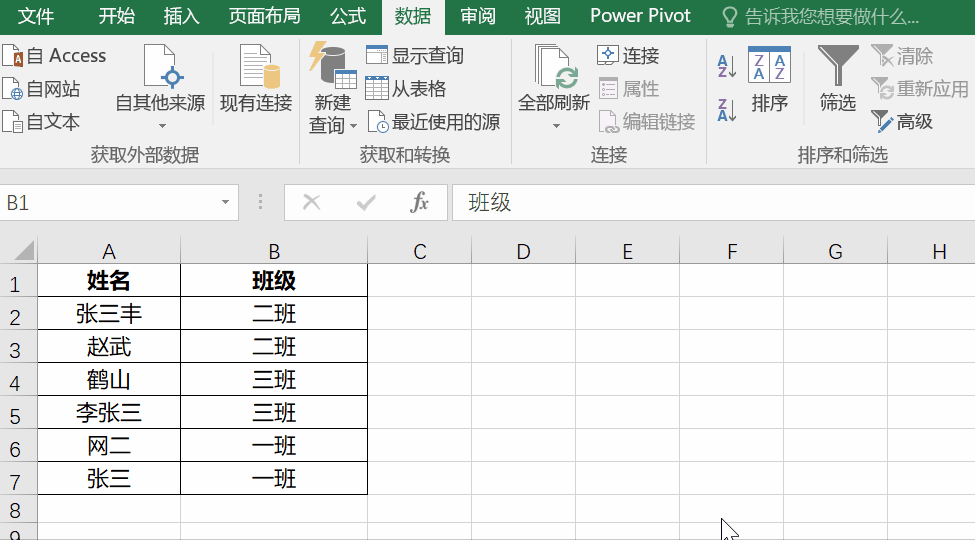This screenshot has width=975, height=540.
Task: Switch to the Review (审阅) tab
Action: (x=478, y=16)
